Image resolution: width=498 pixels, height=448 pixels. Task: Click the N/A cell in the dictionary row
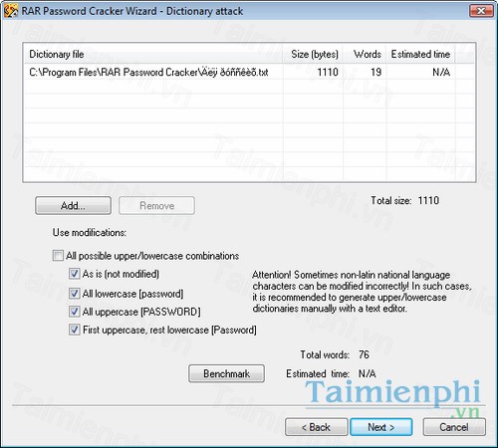[x=441, y=72]
